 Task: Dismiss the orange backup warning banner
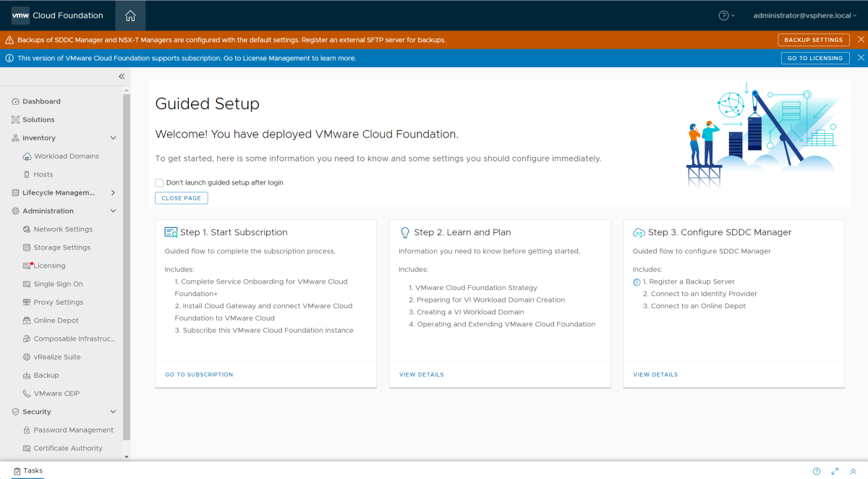pyautogui.click(x=861, y=40)
